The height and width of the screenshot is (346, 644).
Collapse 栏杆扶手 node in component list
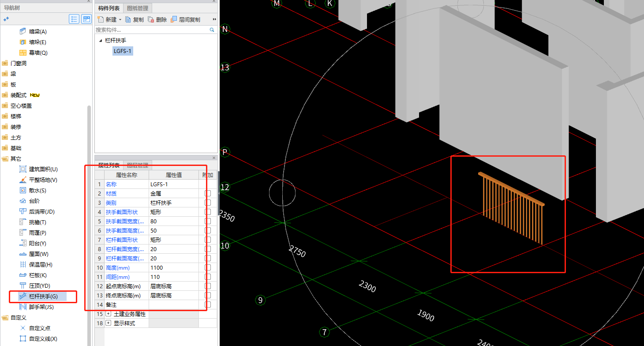(101, 40)
